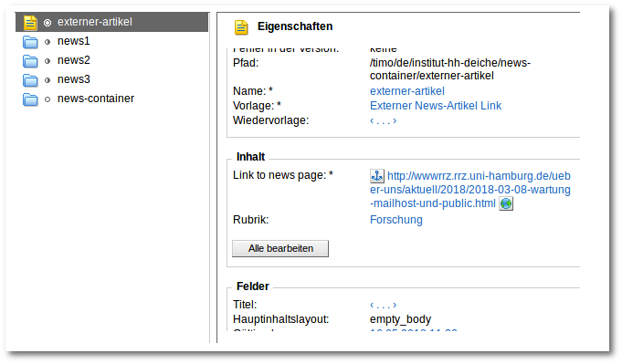Click the 'Titel:' label

pos(245,305)
